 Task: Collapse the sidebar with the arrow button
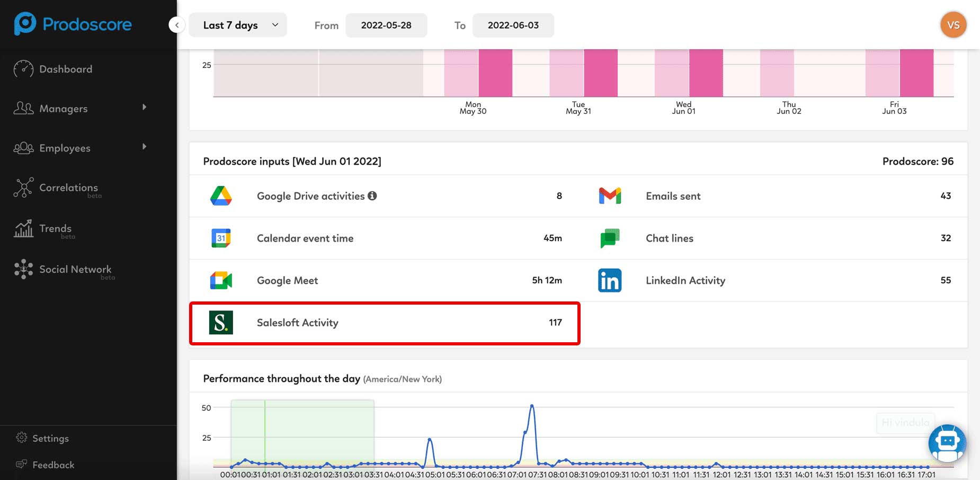[x=177, y=25]
